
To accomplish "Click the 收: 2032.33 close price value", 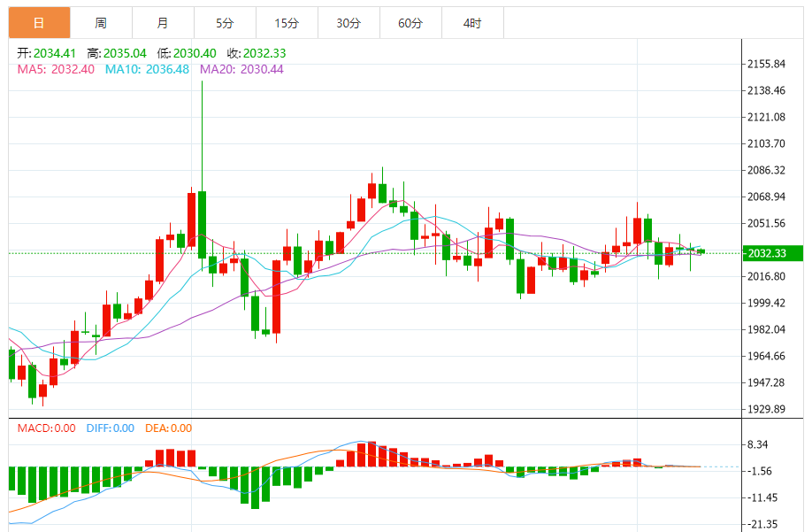I will coord(257,53).
